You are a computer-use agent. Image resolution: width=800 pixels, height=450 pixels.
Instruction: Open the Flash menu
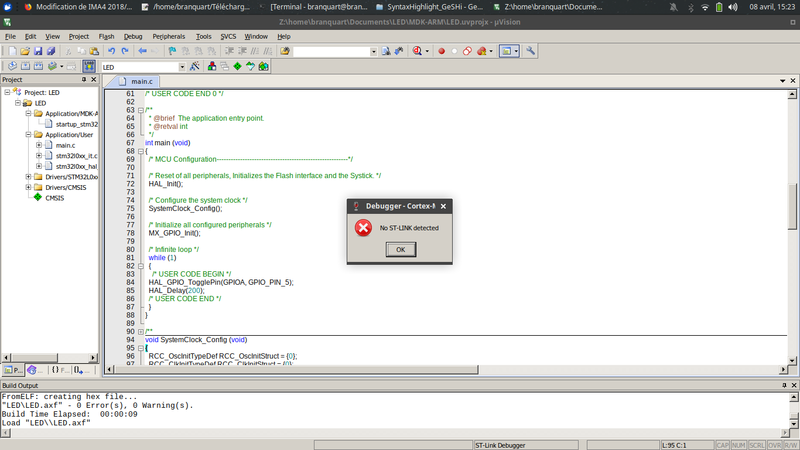[x=106, y=36]
